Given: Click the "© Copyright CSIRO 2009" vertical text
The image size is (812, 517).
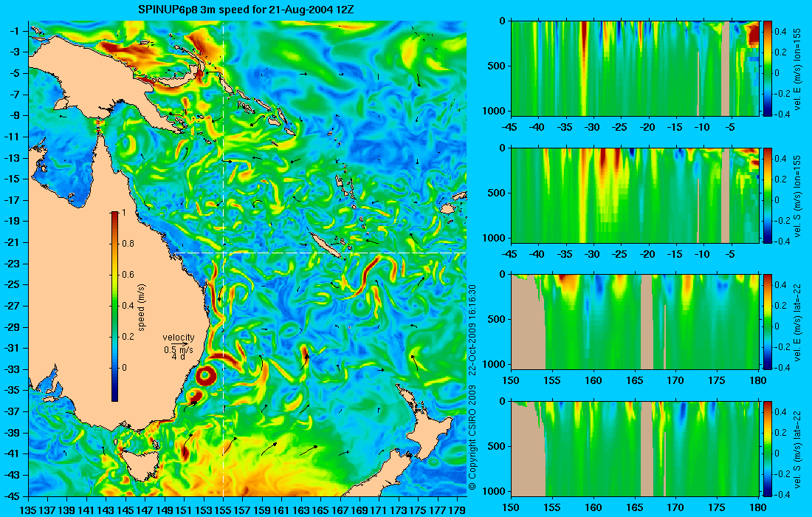Looking at the screenshot, I should [472, 436].
